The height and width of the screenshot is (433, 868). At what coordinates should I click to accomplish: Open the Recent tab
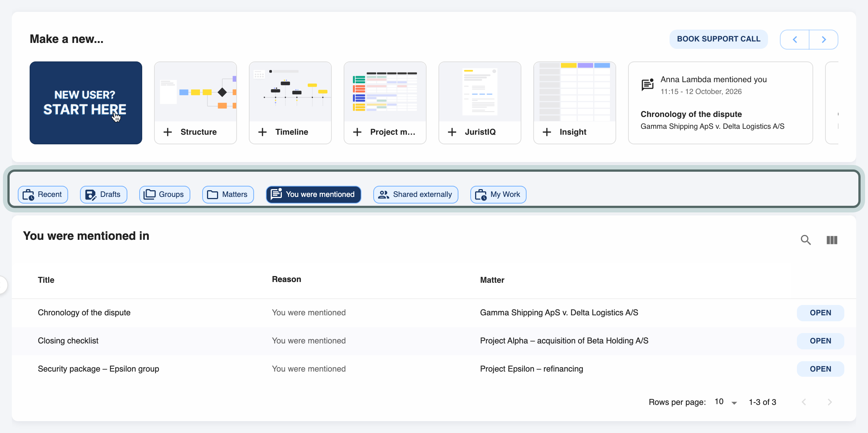(x=43, y=195)
